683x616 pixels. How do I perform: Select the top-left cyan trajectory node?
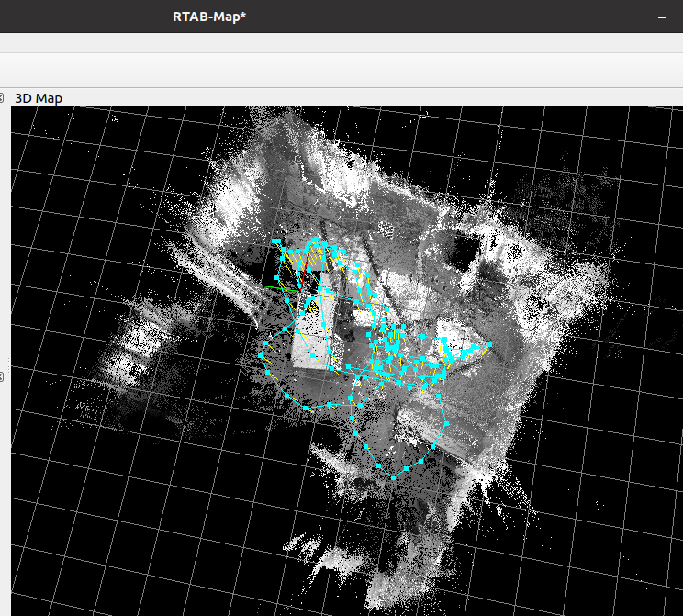(276, 241)
